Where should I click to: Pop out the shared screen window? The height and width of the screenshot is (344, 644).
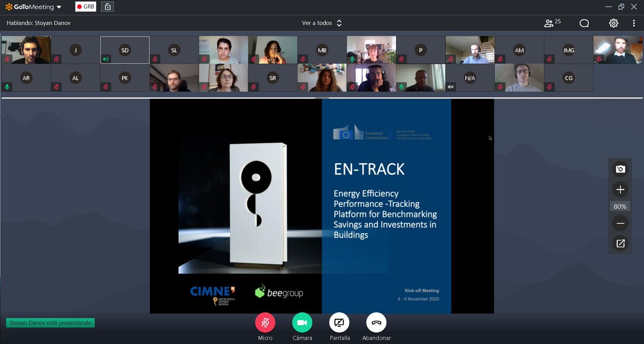[620, 244]
